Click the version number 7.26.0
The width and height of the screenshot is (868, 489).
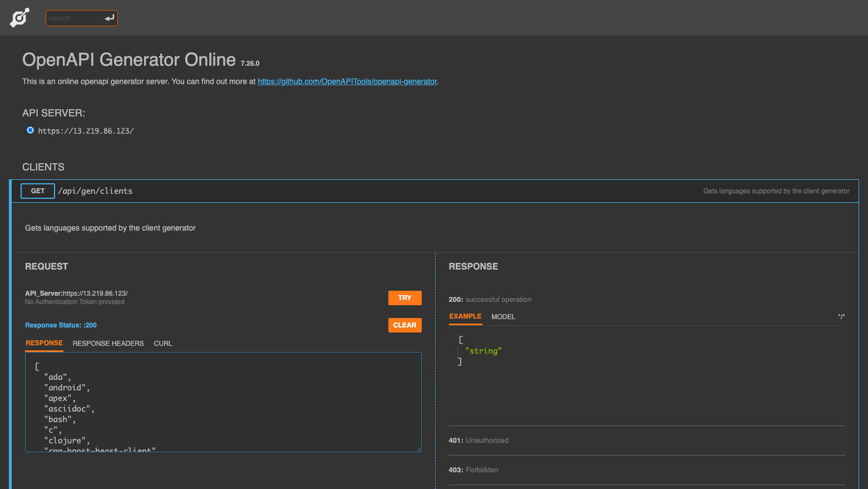click(x=250, y=63)
